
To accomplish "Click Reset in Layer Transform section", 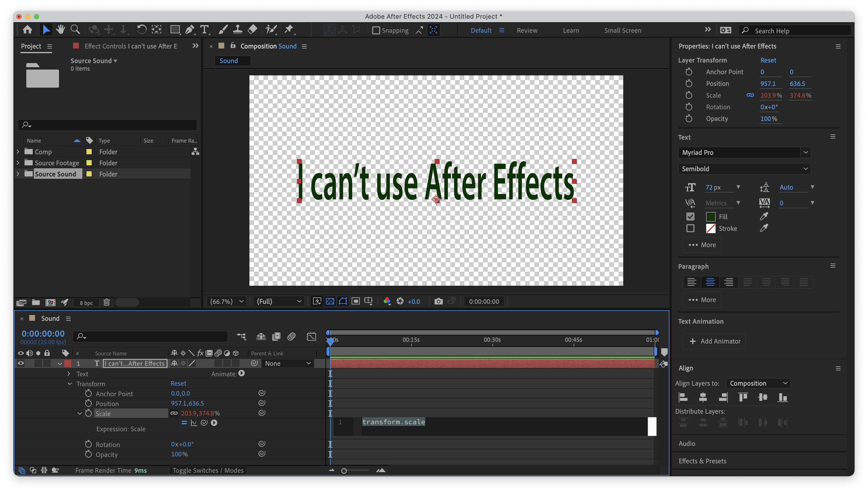I will click(x=768, y=60).
